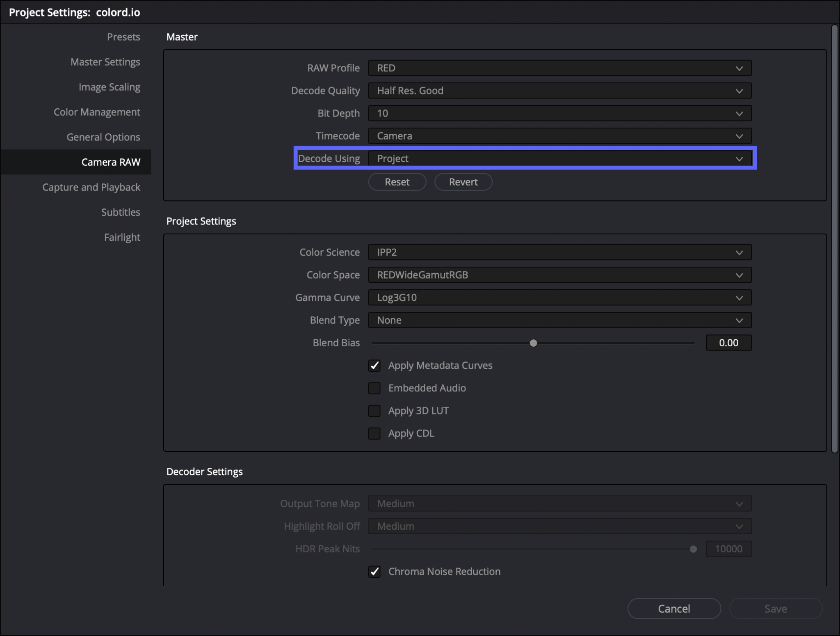Open the RAW Profile dropdown

pyautogui.click(x=559, y=68)
